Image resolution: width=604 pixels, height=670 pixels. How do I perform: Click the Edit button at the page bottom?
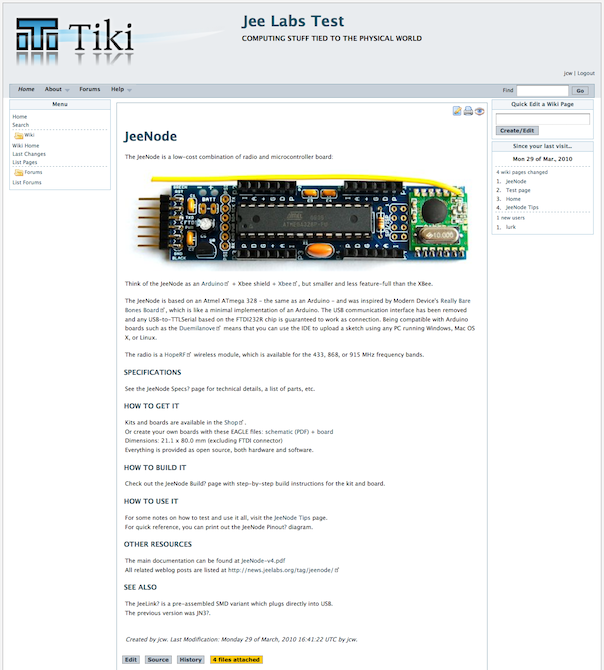(x=131, y=660)
